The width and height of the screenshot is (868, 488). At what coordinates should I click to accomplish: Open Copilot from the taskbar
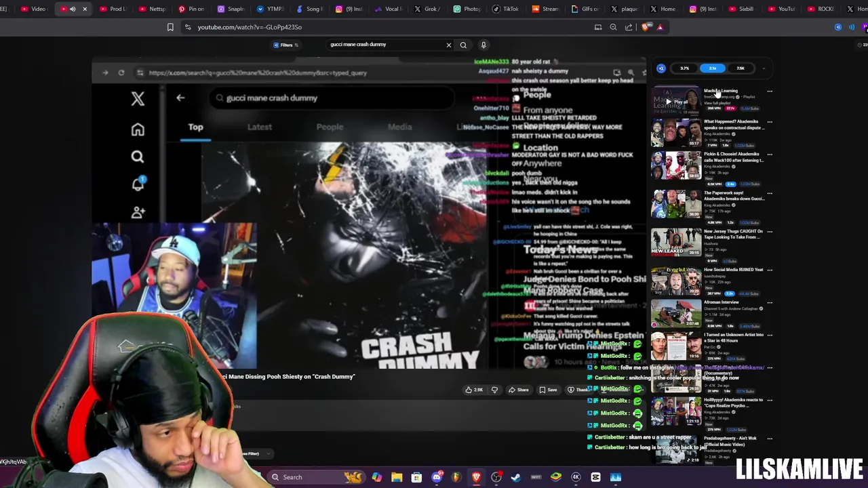click(376, 477)
